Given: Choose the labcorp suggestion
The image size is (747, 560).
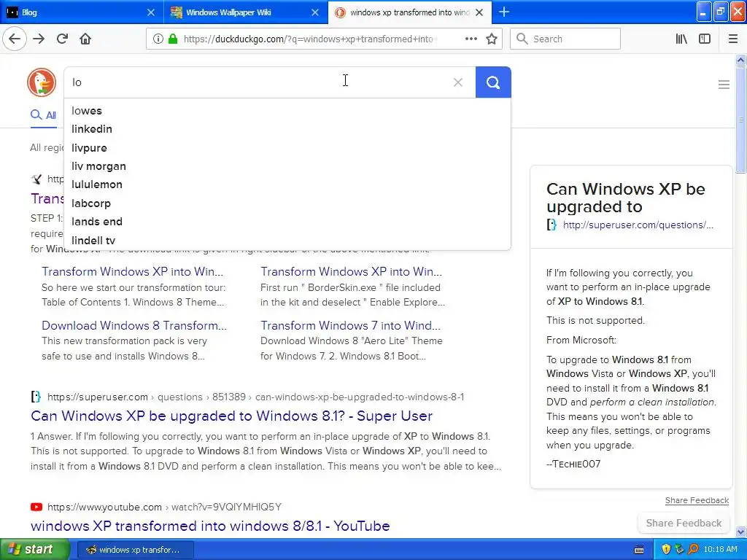Looking at the screenshot, I should pos(287,203).
